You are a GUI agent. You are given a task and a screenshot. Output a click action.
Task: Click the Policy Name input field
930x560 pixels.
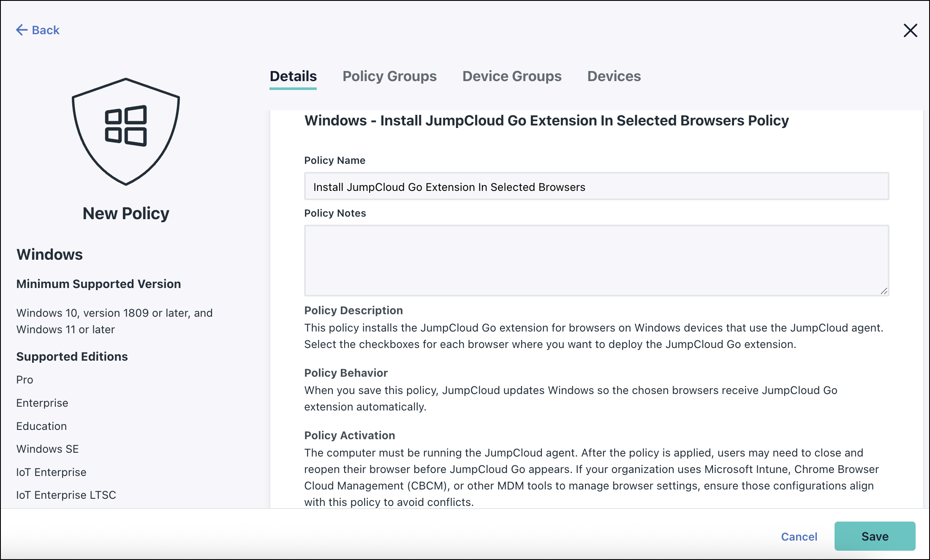[596, 186]
